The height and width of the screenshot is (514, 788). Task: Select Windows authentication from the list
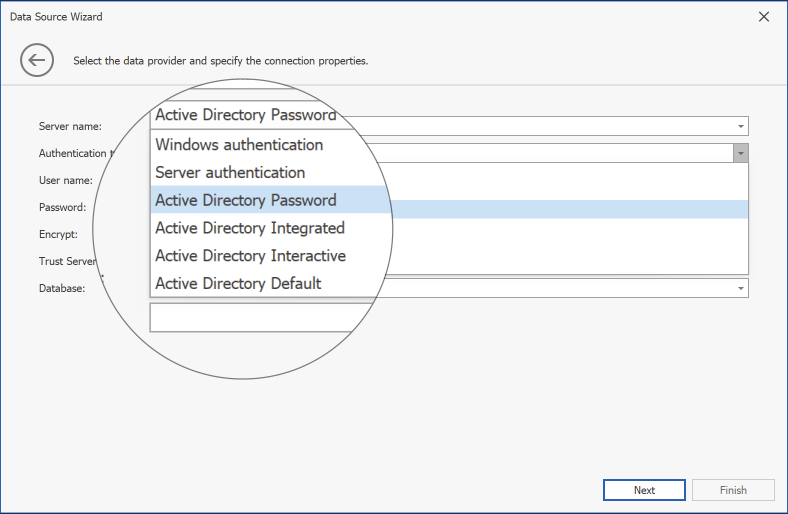point(239,145)
